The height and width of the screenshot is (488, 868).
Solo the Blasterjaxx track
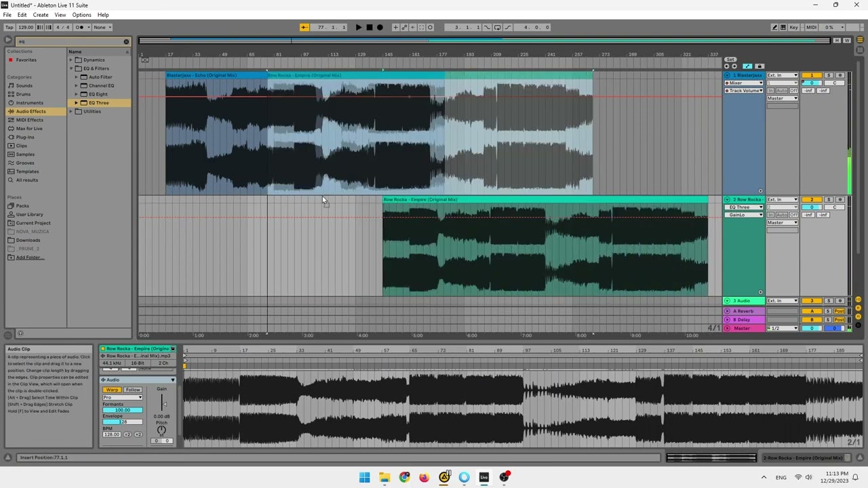[x=829, y=75]
